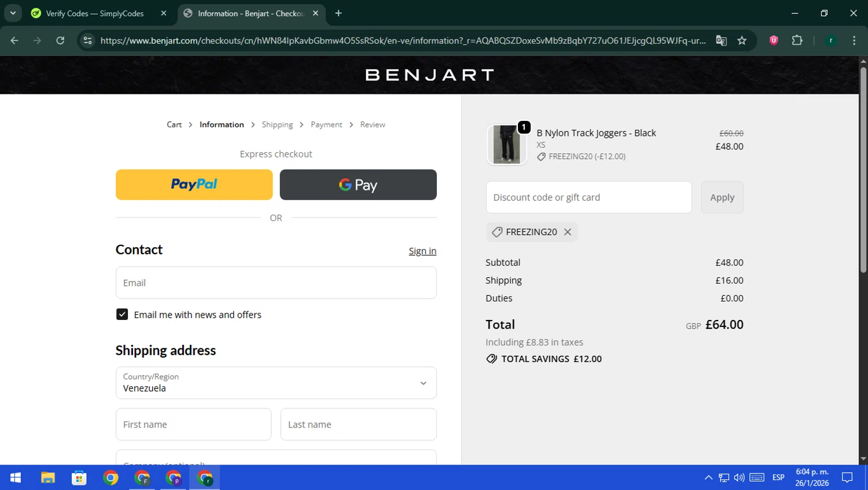Open Microsoft Store from the taskbar

coord(79,478)
